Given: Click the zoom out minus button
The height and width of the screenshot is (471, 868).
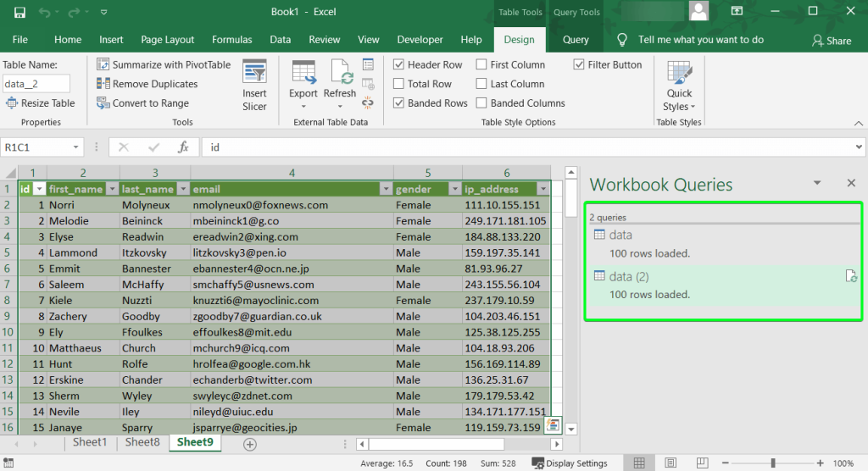Looking at the screenshot, I should coord(726,463).
